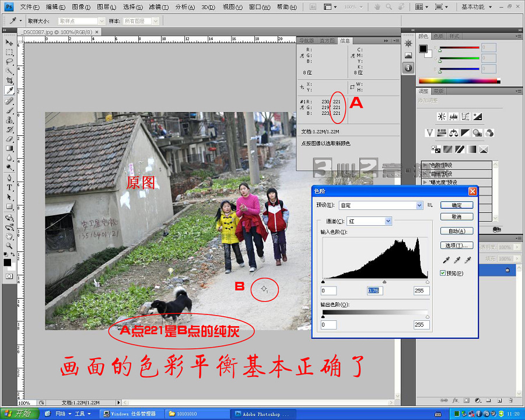525x420 pixels.
Task: Toggle the 预览 preview checkbox
Action: coord(443,273)
